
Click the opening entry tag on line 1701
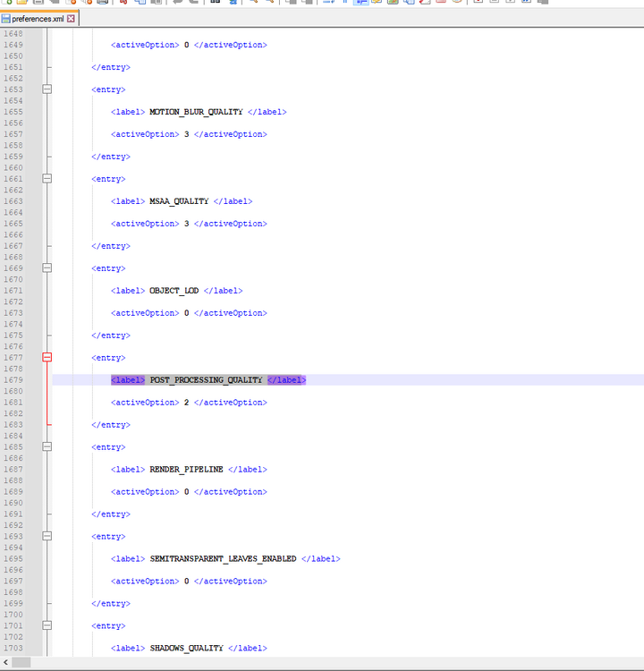108,626
